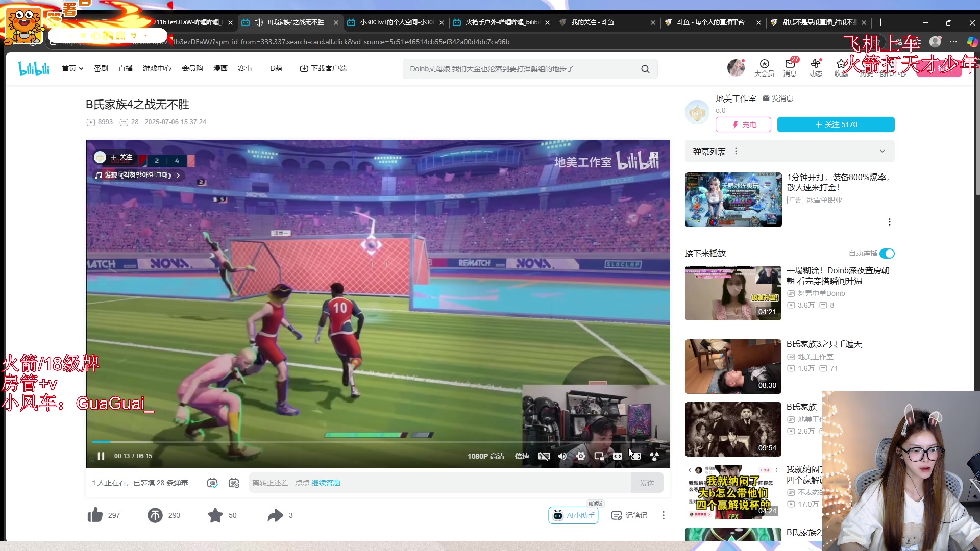Open 动态 feed icon
The image size is (980, 551).
(x=816, y=68)
